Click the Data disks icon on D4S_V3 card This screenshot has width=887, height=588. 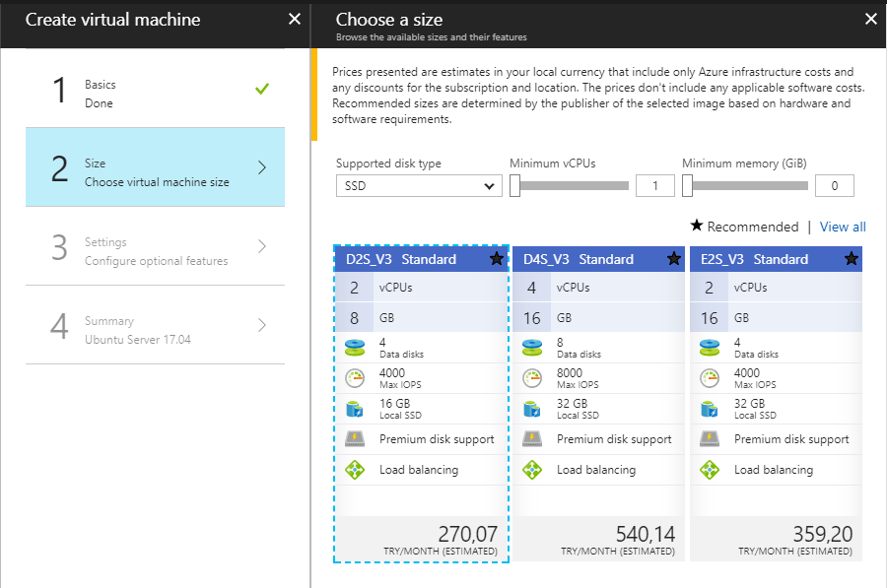coord(532,347)
